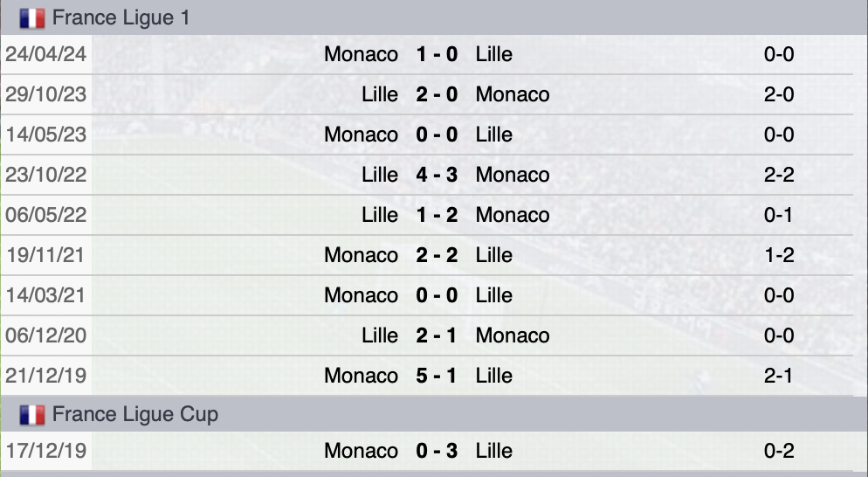Image resolution: width=868 pixels, height=477 pixels.
Task: Click the date 23/10/22 in match list
Action: [46, 175]
